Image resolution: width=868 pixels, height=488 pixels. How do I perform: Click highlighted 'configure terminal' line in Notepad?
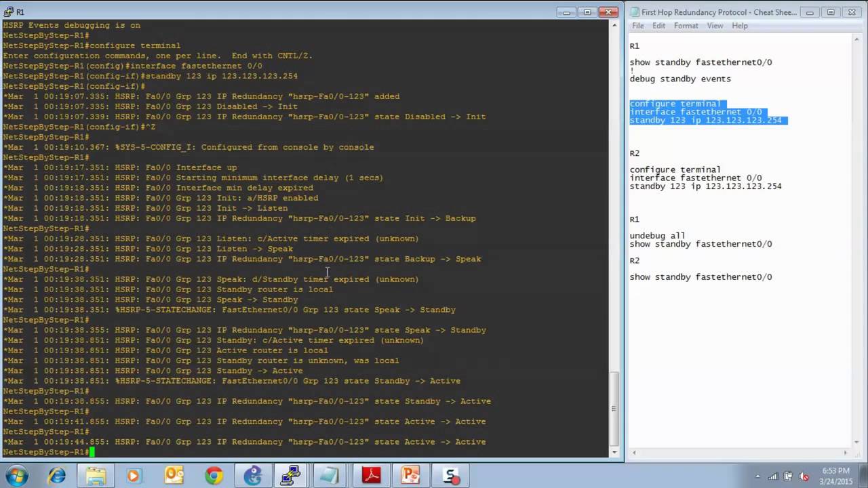[675, 104]
